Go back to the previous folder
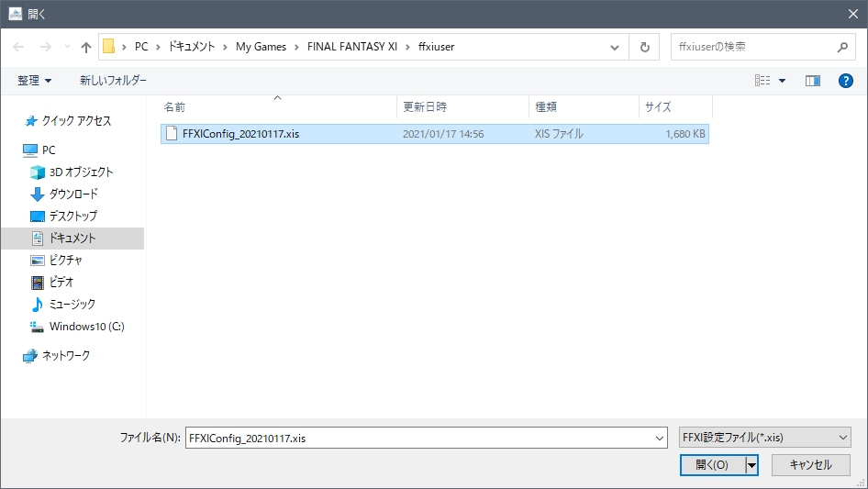The height and width of the screenshot is (489, 868). click(18, 47)
